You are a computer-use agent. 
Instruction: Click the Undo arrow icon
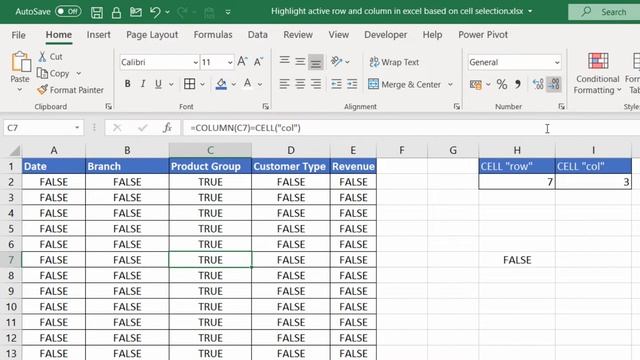pyautogui.click(x=155, y=12)
